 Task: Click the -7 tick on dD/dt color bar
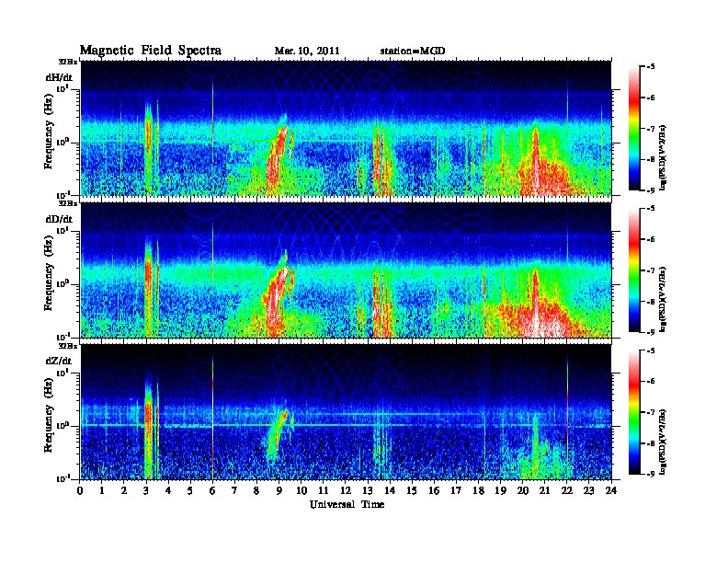pos(651,270)
